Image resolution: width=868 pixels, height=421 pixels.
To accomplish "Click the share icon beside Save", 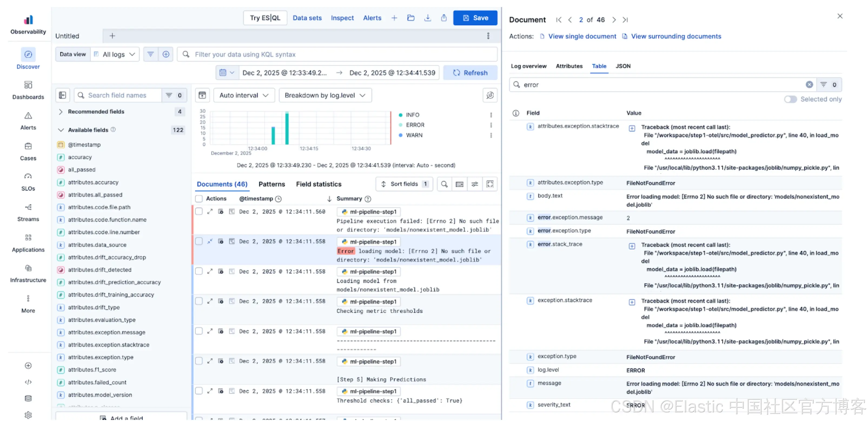I will click(x=444, y=18).
